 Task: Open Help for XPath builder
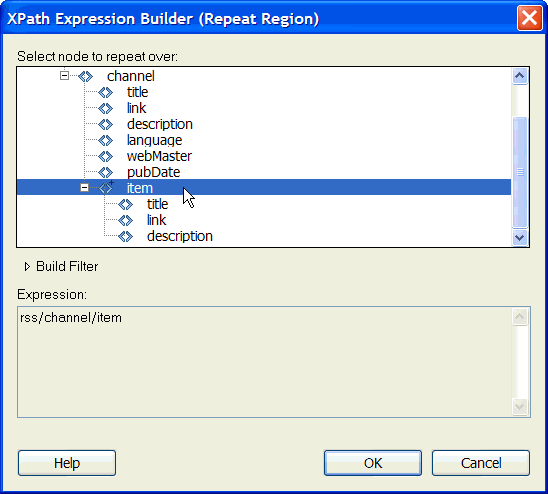[x=67, y=463]
